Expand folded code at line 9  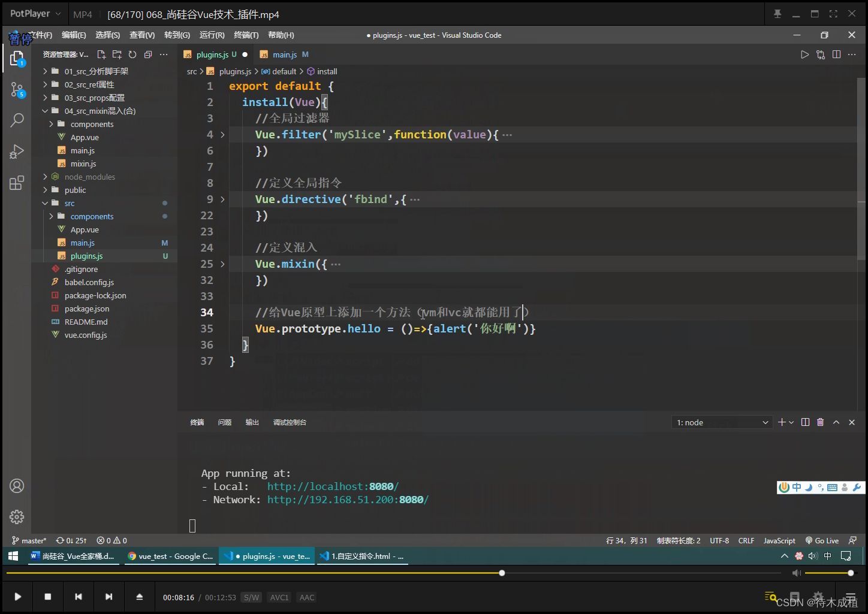[x=222, y=199]
